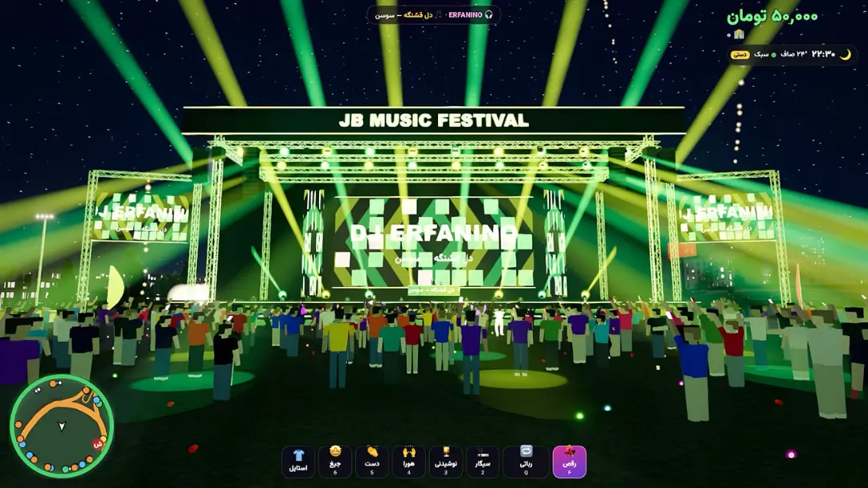Image resolution: width=868 pixels, height=488 pixels.
Task: Click the right side ERFANINO screen
Action: coord(727,216)
